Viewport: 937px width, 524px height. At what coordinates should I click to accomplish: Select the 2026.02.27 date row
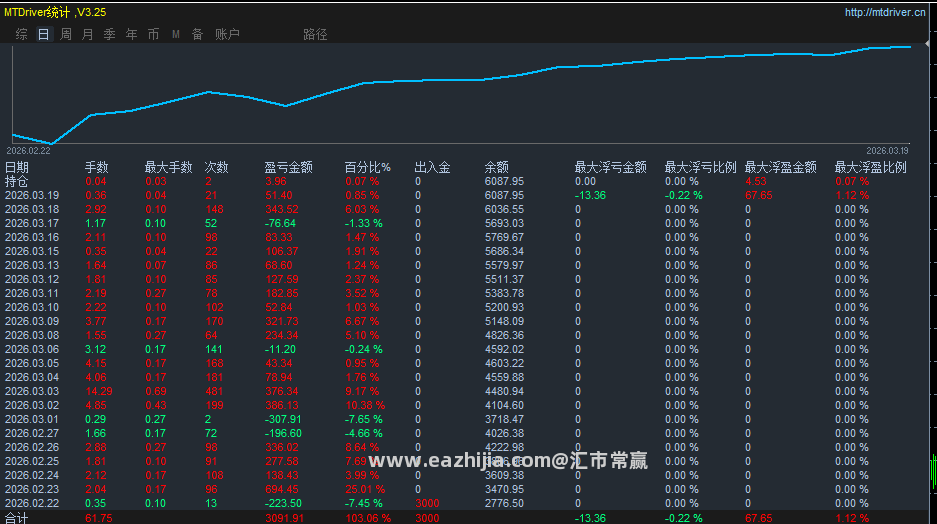click(32, 433)
